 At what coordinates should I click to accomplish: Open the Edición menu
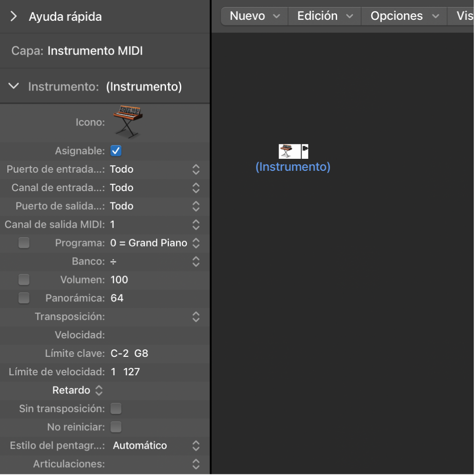point(325,16)
